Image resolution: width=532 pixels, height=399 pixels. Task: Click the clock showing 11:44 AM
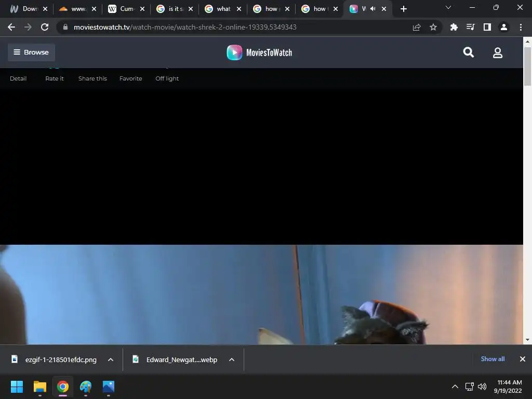[x=509, y=382]
